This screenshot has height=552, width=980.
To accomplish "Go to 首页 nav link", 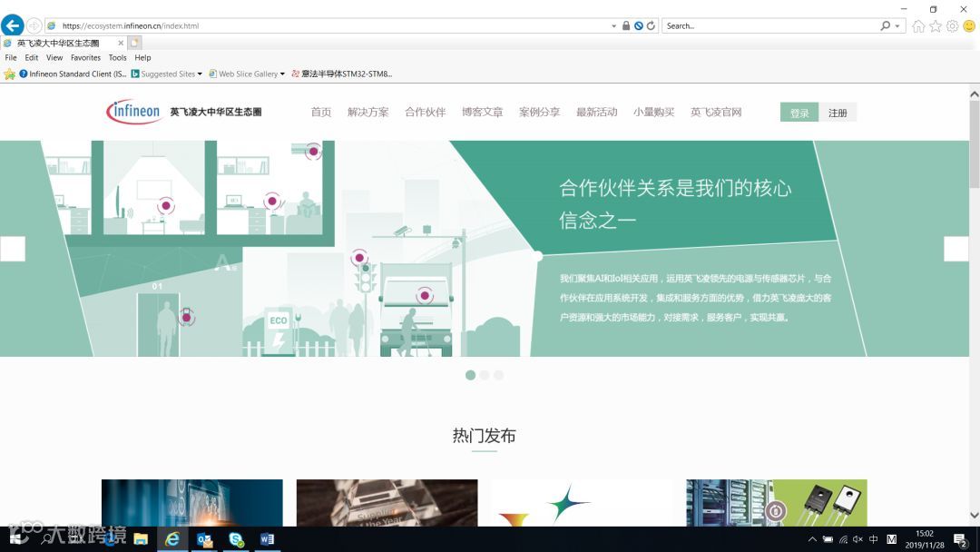I will [x=321, y=112].
